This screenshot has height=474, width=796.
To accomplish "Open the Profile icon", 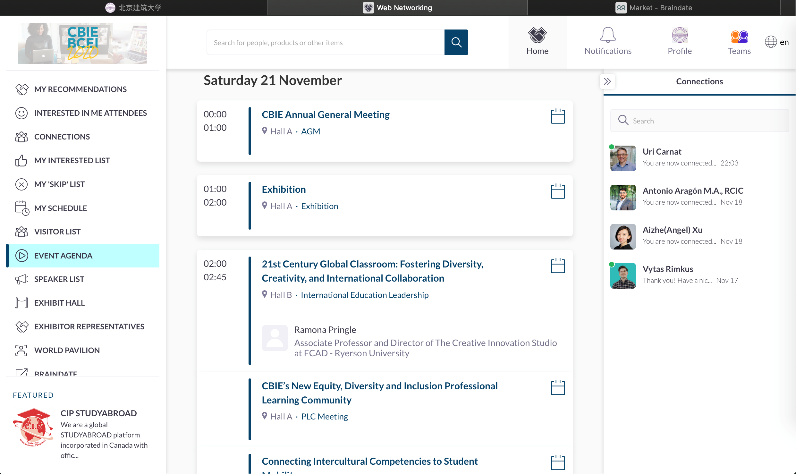I will click(x=680, y=36).
